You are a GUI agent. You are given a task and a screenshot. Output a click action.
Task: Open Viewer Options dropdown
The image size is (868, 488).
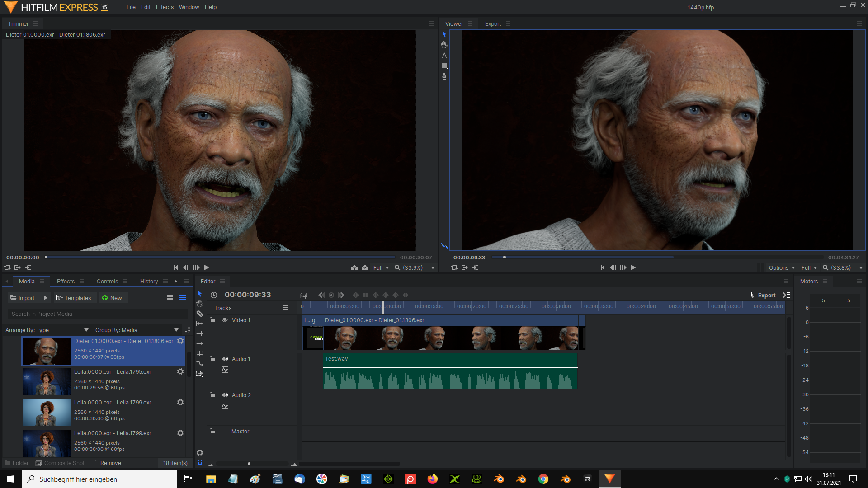click(782, 268)
